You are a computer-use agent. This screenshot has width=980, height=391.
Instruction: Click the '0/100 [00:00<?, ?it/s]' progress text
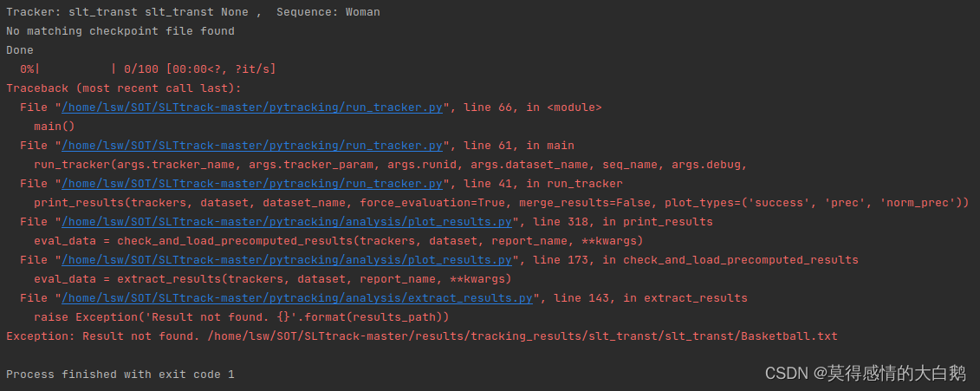pyautogui.click(x=199, y=69)
